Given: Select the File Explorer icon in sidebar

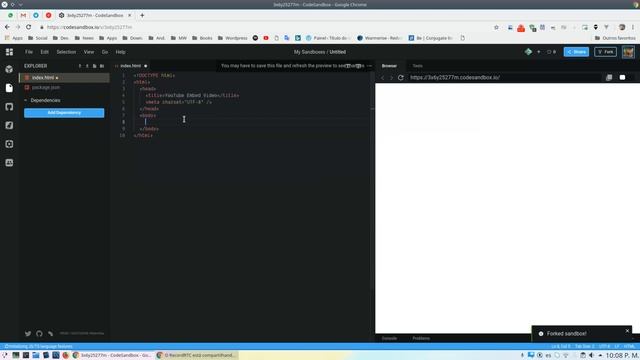Looking at the screenshot, I should coord(9,88).
